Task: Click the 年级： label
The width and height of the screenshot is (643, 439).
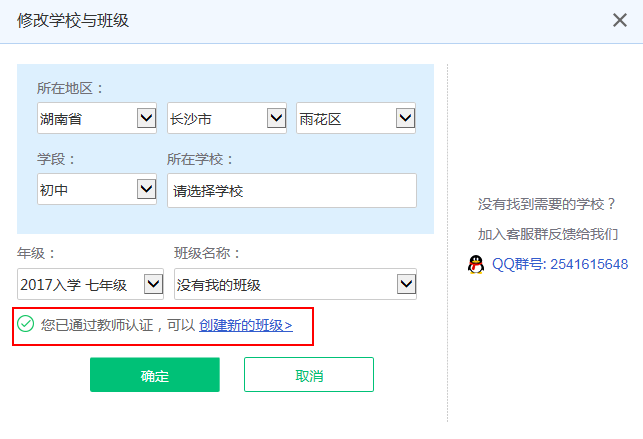Action: 36,253
